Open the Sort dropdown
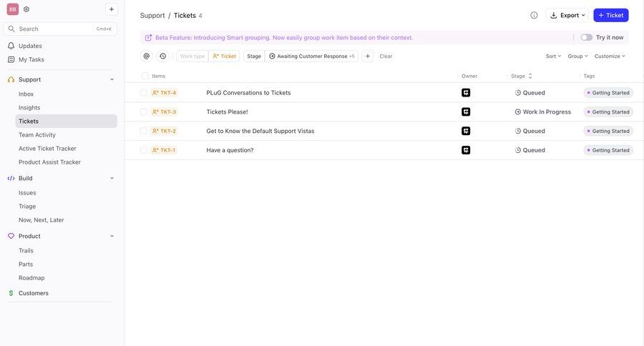Screen dimensions: 644x346 (553, 56)
